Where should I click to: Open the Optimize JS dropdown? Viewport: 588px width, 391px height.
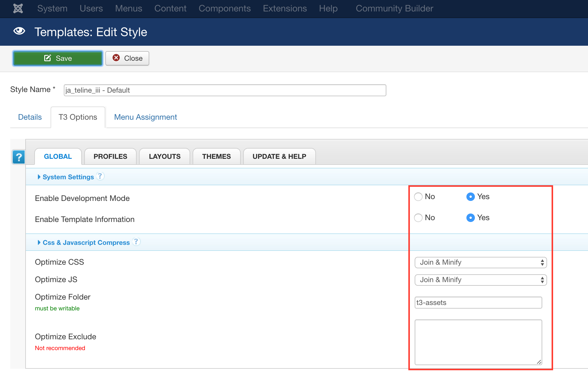481,280
